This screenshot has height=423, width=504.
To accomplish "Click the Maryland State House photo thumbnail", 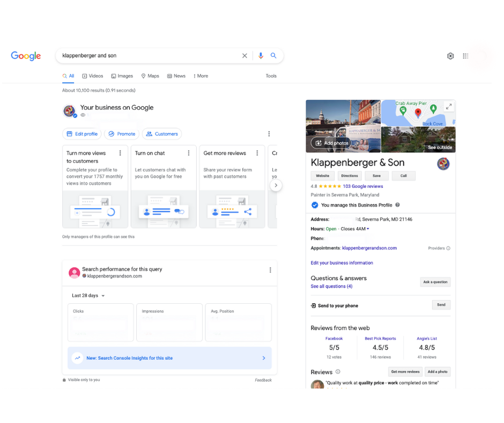I will click(x=343, y=126).
